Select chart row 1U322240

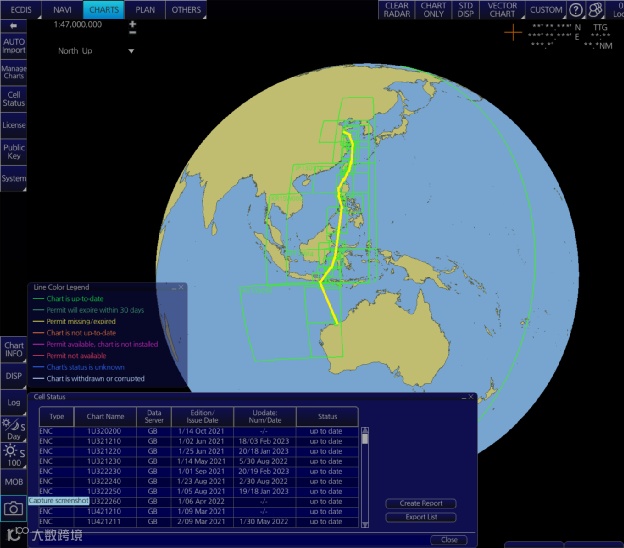[199, 481]
